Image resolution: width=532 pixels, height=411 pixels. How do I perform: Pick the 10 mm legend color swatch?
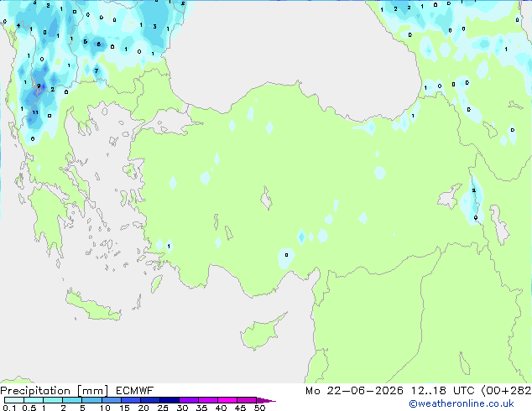point(111,400)
